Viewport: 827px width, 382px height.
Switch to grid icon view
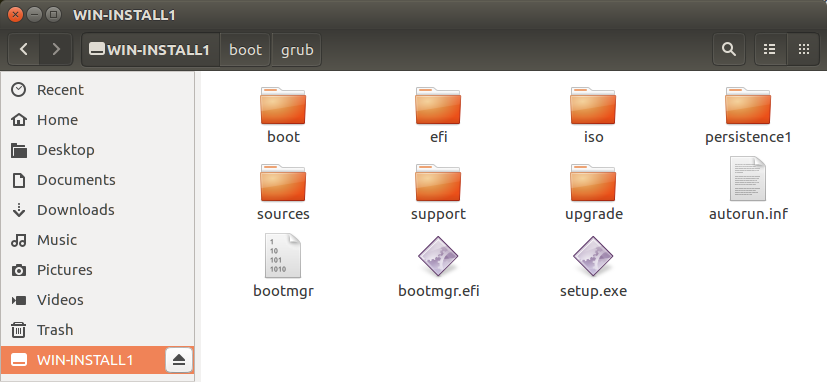[803, 50]
